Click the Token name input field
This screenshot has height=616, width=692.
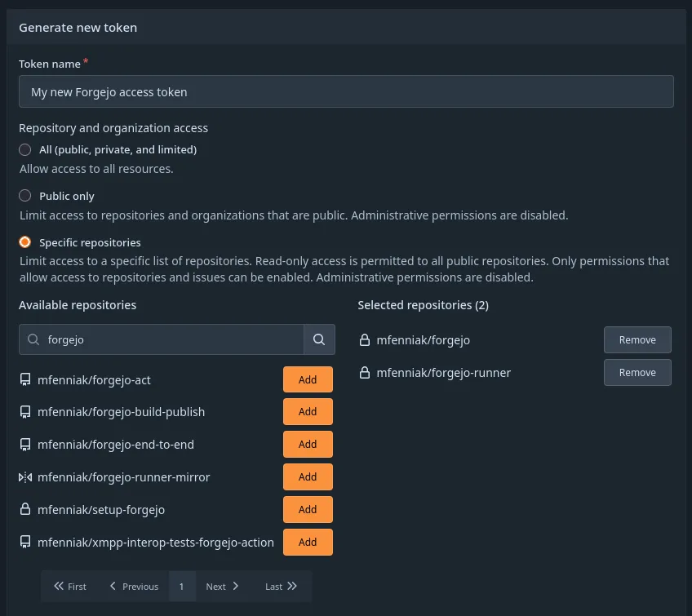point(346,91)
